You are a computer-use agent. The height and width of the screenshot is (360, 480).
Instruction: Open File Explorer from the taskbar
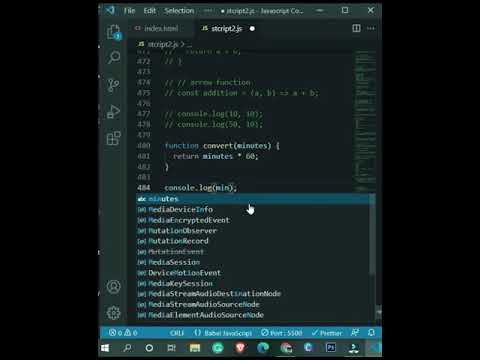(x=195, y=348)
